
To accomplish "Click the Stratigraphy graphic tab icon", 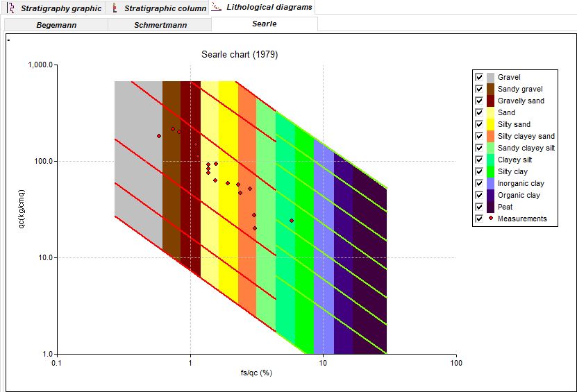I will 10,8.
